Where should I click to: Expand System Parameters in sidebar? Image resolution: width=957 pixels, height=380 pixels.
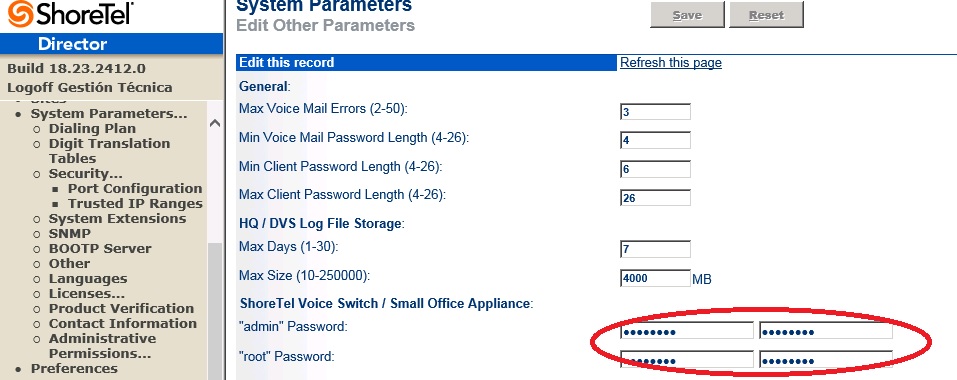click(x=109, y=113)
